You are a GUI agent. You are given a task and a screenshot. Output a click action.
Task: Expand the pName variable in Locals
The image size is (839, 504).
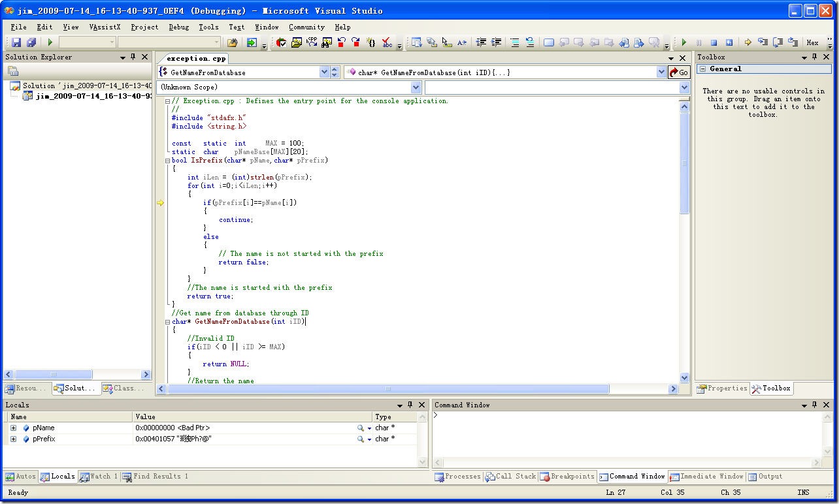tap(13, 428)
